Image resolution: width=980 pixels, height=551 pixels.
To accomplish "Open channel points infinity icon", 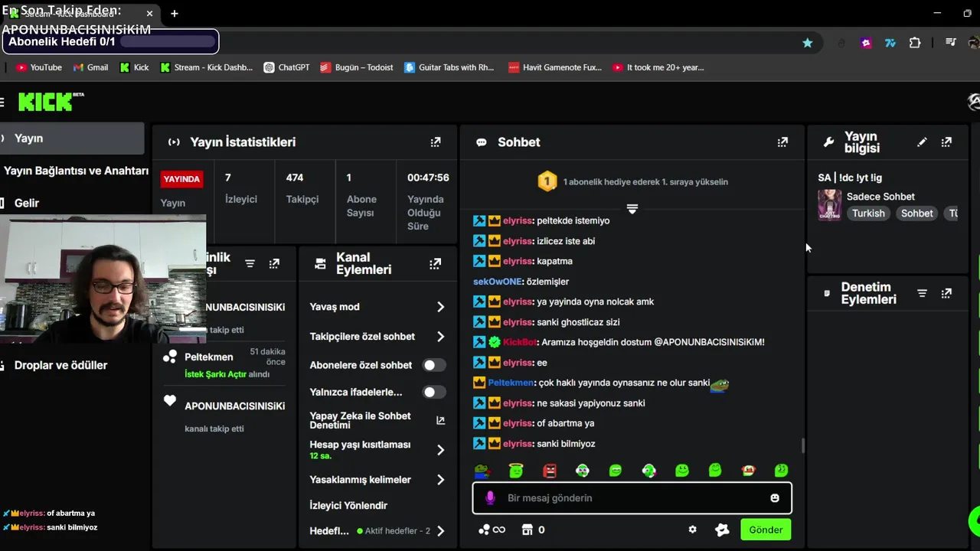I will (492, 530).
